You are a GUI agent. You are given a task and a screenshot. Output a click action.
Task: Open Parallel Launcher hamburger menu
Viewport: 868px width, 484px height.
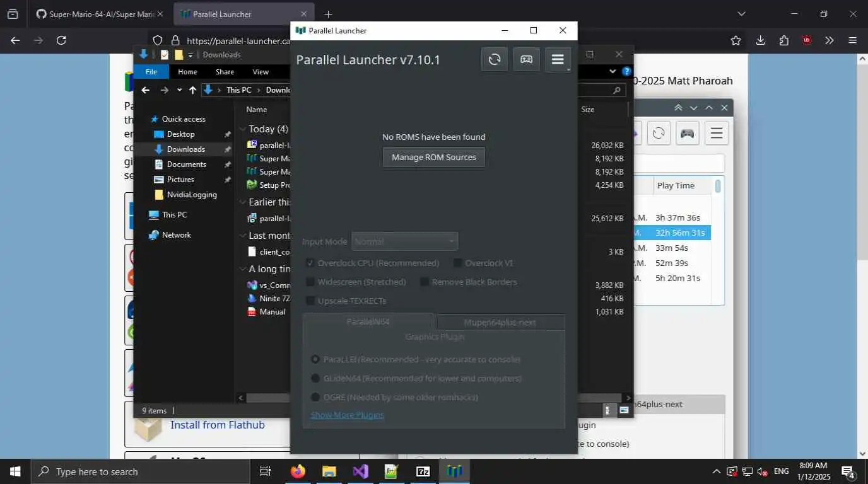coord(558,59)
